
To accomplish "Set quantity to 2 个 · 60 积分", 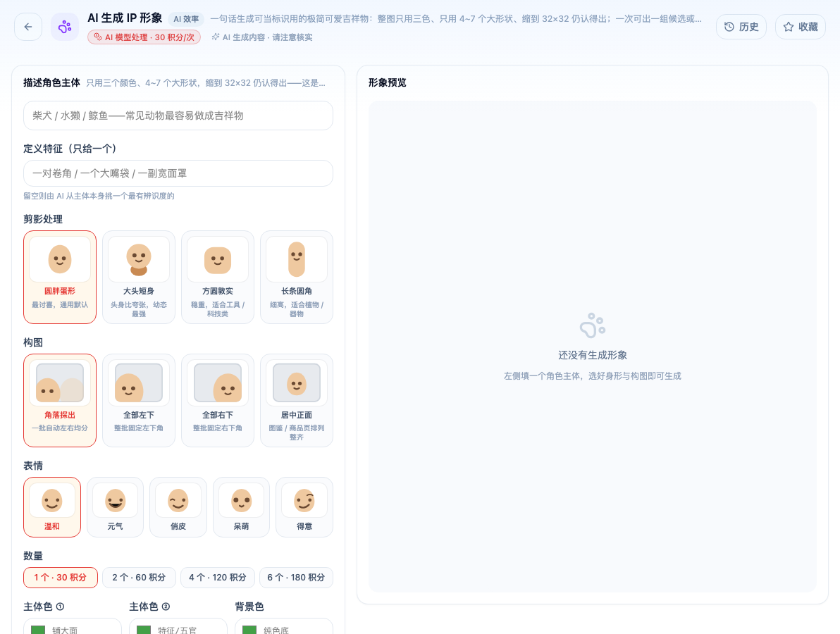I will pyautogui.click(x=139, y=577).
